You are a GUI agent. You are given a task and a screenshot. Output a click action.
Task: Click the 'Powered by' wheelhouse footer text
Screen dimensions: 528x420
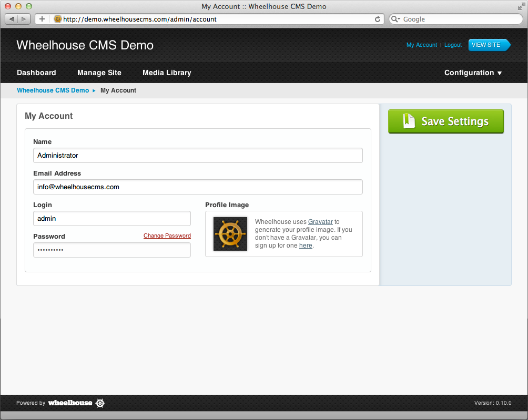pyautogui.click(x=54, y=403)
